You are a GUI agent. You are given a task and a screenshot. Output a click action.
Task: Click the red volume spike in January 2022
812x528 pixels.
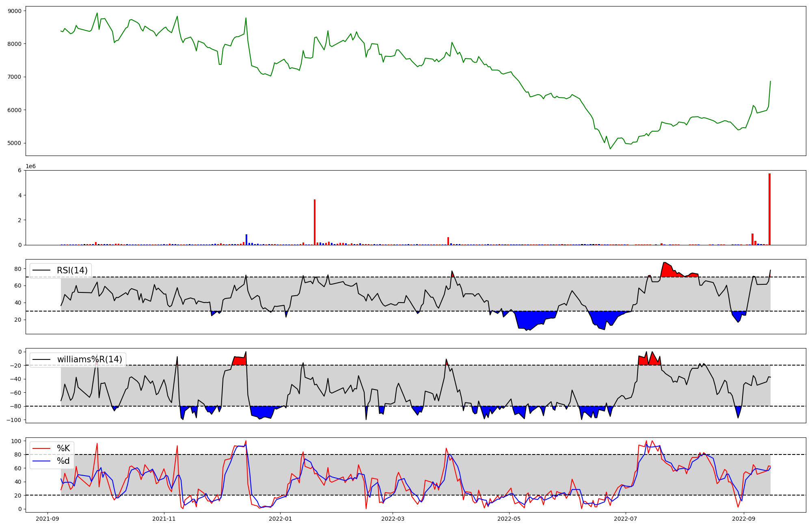point(315,222)
